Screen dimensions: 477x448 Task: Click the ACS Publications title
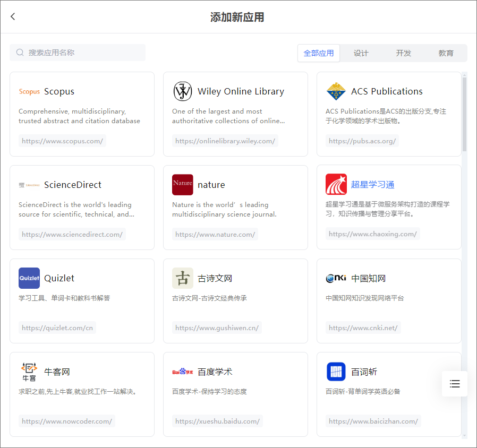(x=387, y=91)
